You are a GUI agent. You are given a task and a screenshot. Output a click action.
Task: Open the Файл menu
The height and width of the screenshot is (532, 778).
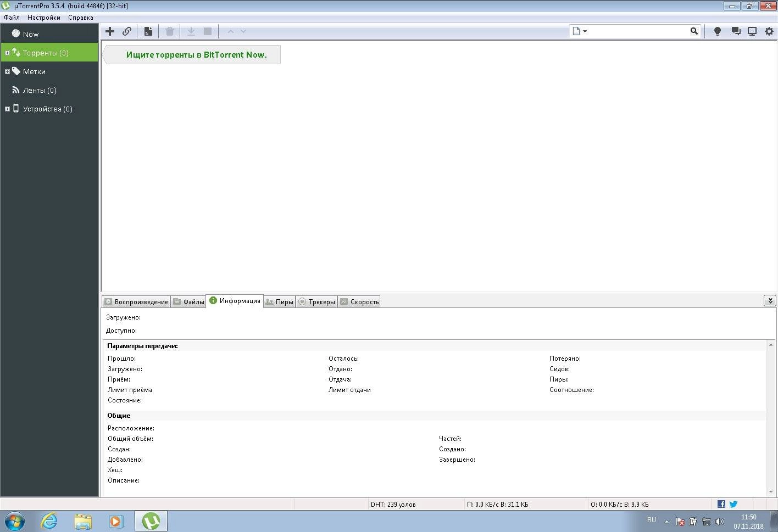click(x=12, y=18)
